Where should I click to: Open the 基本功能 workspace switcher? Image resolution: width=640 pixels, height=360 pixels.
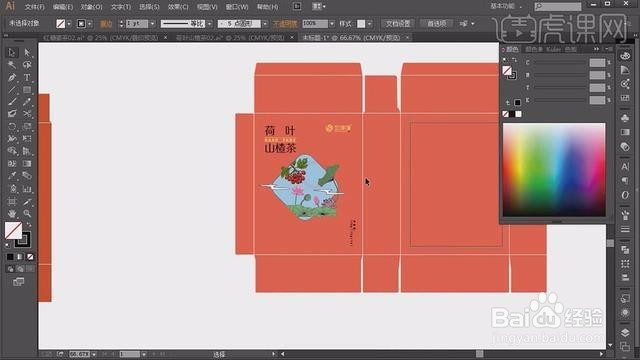point(506,6)
